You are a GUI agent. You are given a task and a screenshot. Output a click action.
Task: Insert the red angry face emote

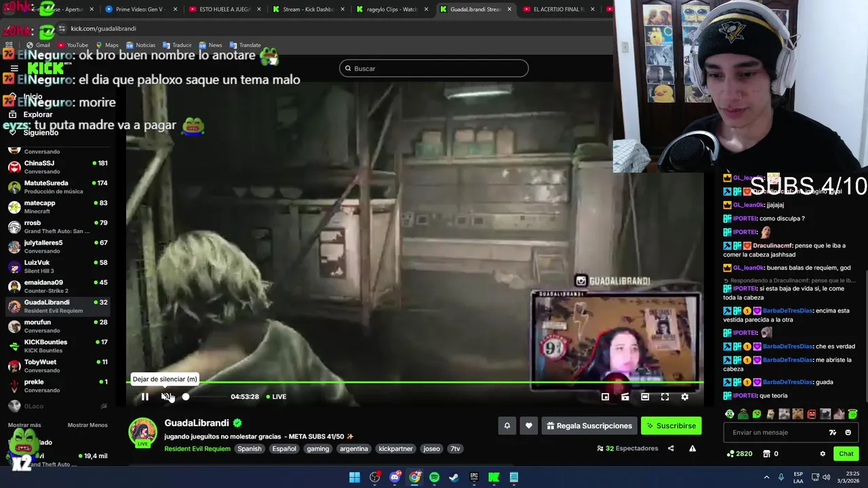812,414
